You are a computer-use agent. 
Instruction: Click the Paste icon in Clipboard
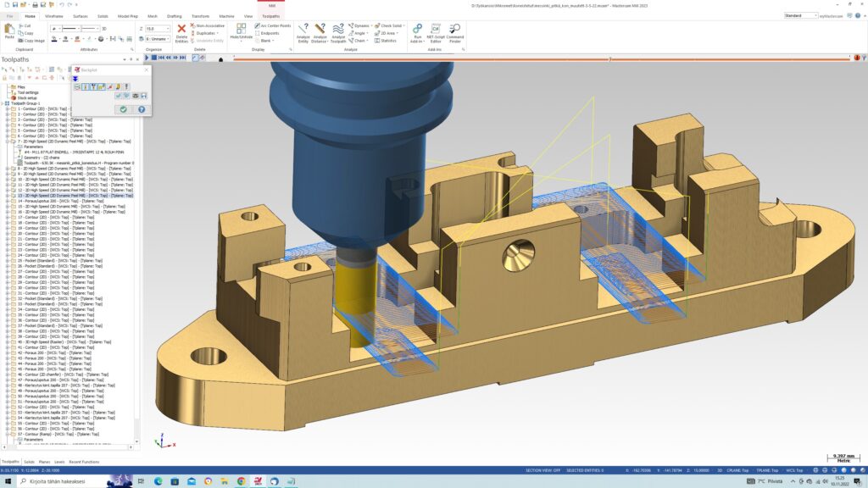coord(9,30)
